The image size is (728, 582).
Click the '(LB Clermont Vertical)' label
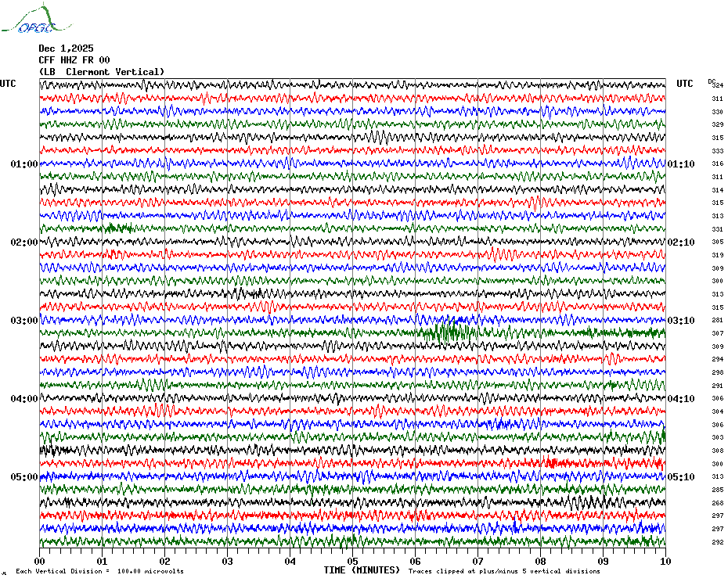(x=102, y=72)
